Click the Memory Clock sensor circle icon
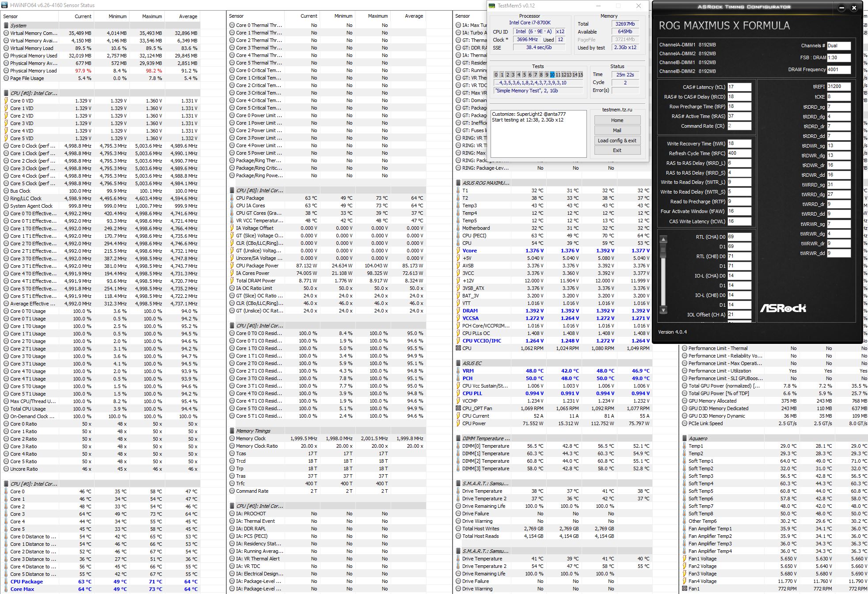Screen dimensions: 868x594 point(232,438)
